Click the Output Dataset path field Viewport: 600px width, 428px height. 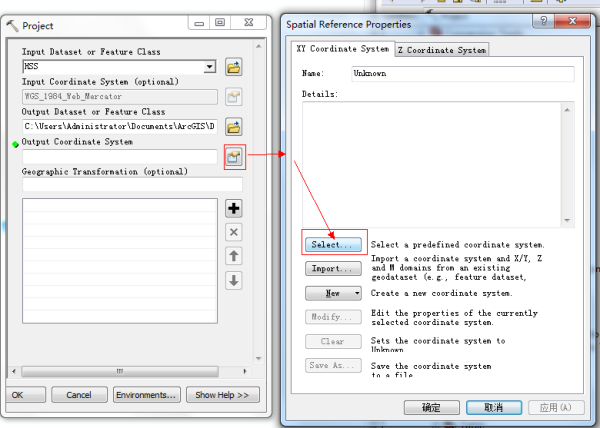click(x=120, y=126)
